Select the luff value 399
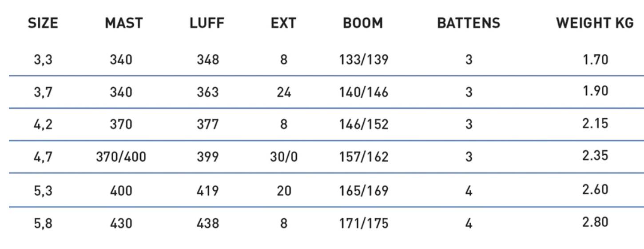The height and width of the screenshot is (249, 644). click(x=208, y=157)
